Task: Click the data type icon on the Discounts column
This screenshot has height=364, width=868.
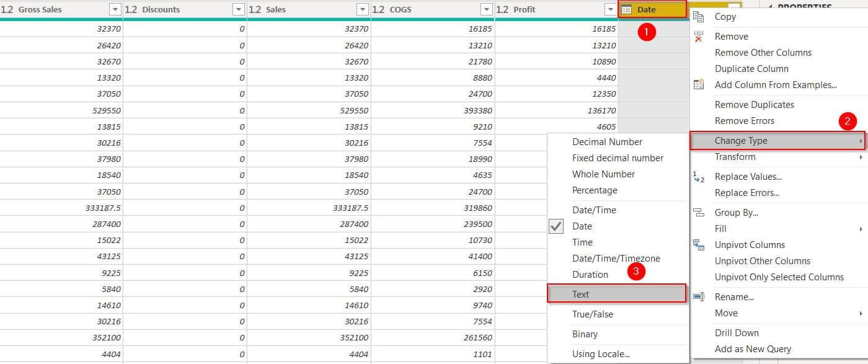Action: click(x=130, y=9)
